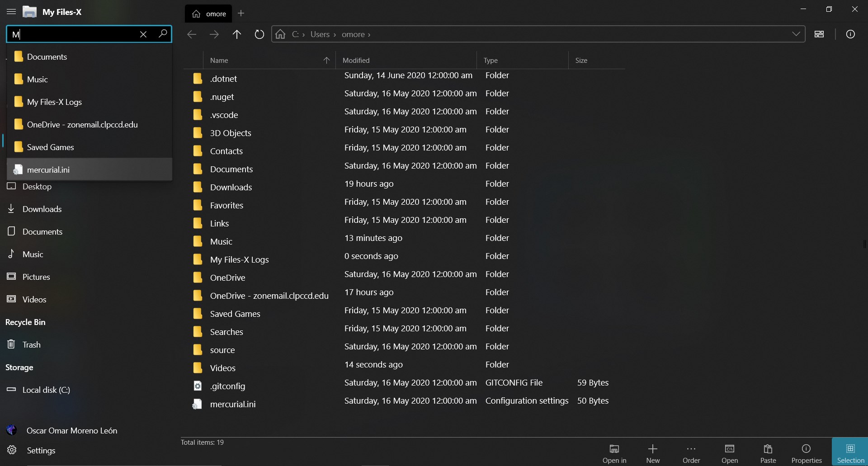Open the Order dropdown in the toolbar

tap(691, 452)
